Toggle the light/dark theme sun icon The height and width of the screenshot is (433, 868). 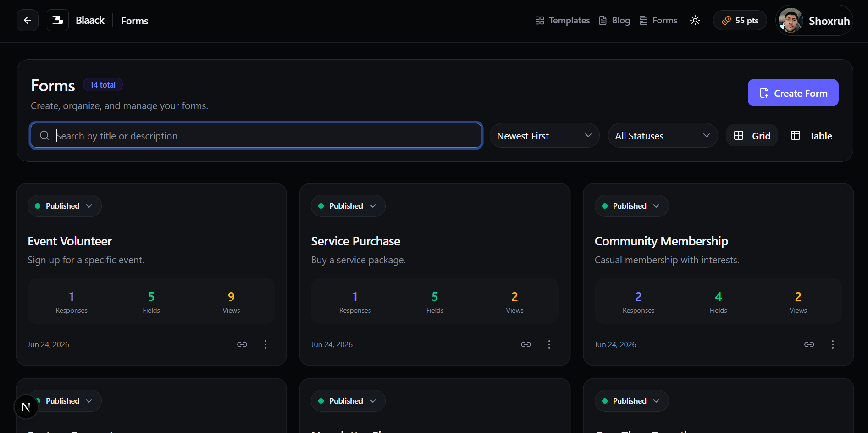695,20
